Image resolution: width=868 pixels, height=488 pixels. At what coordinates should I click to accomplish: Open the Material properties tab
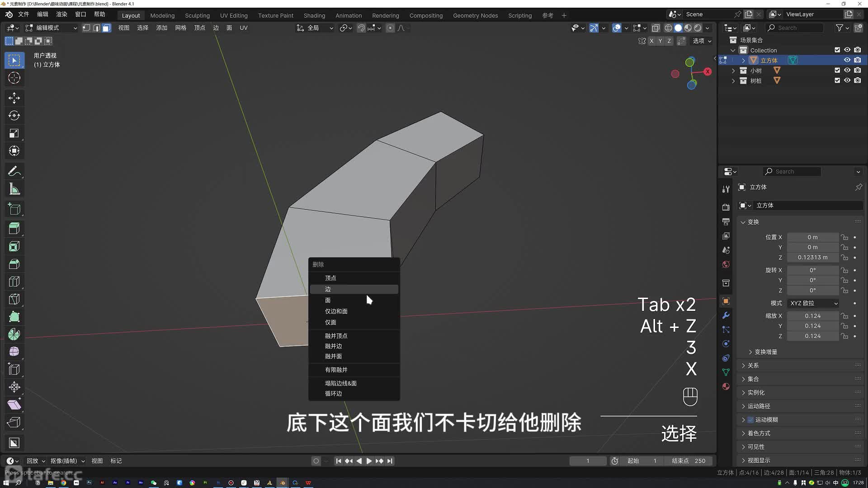(726, 386)
